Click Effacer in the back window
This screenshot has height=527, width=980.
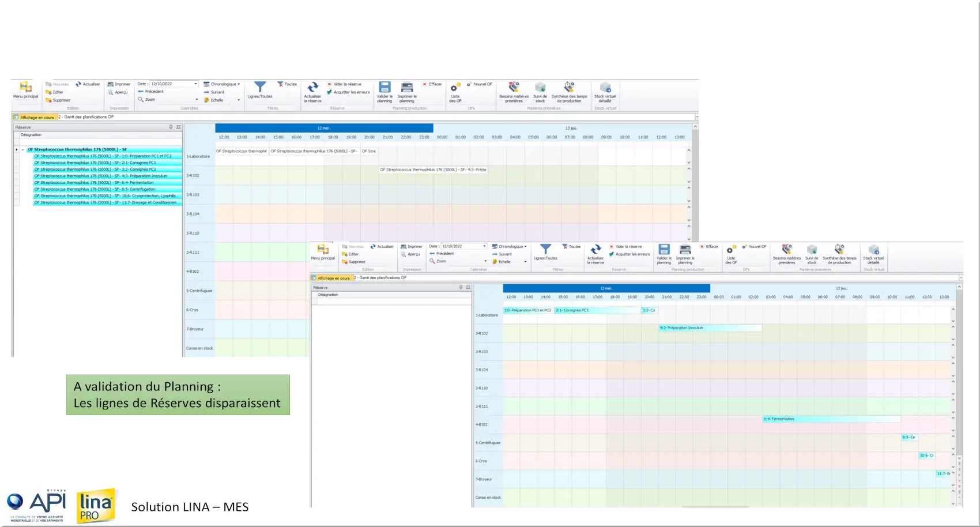[432, 84]
